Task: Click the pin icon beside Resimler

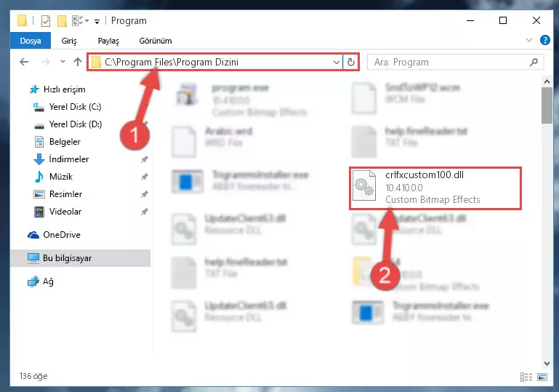Action: [x=144, y=194]
